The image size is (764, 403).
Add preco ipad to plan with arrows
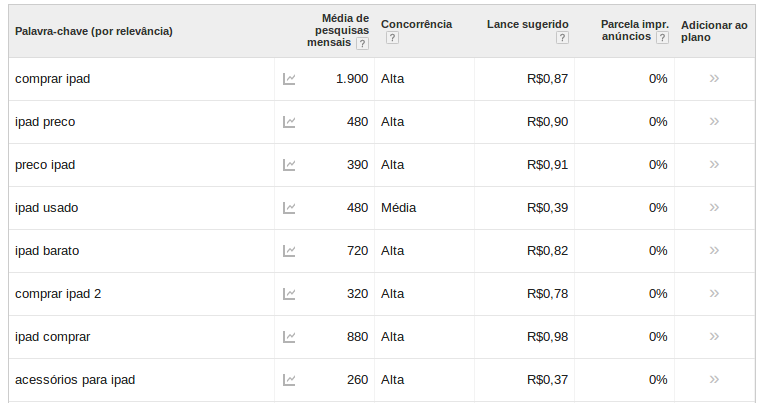click(x=714, y=164)
